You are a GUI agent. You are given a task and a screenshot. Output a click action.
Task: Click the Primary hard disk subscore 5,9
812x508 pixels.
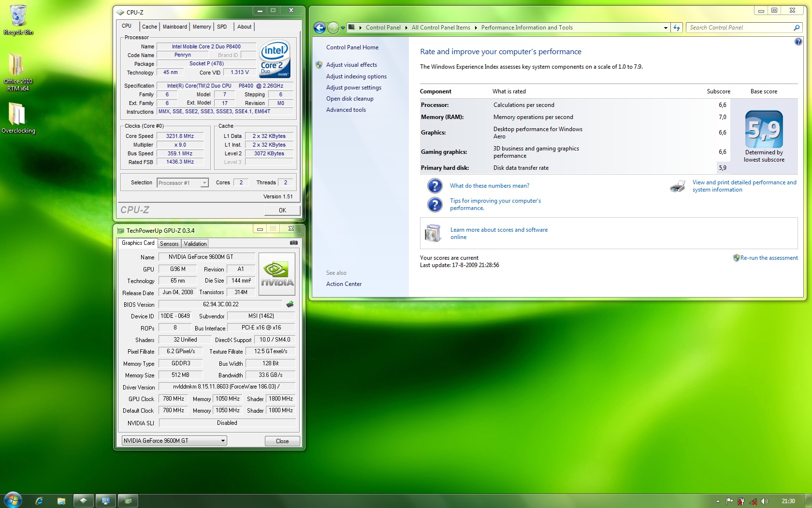point(722,168)
